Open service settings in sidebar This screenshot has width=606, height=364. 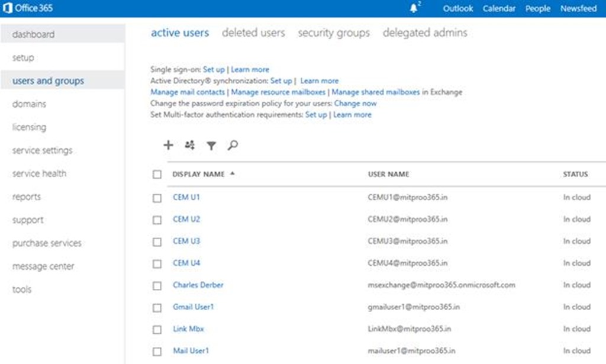click(x=42, y=150)
